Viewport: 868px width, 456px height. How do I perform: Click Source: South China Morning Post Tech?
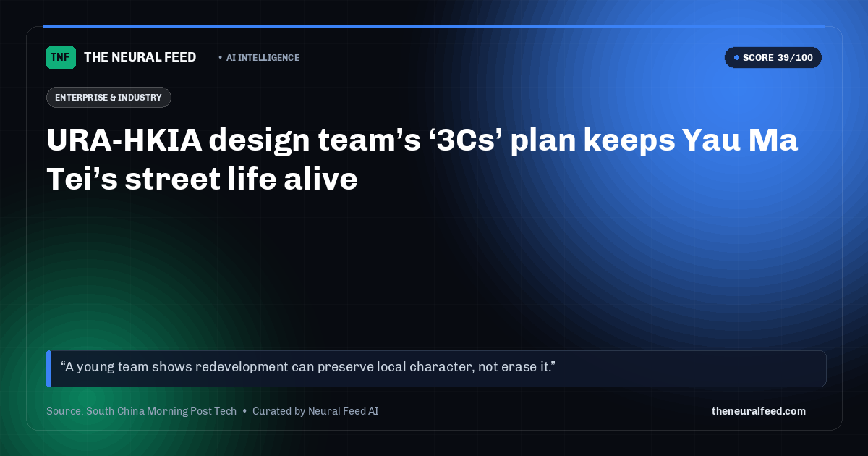coord(142,411)
